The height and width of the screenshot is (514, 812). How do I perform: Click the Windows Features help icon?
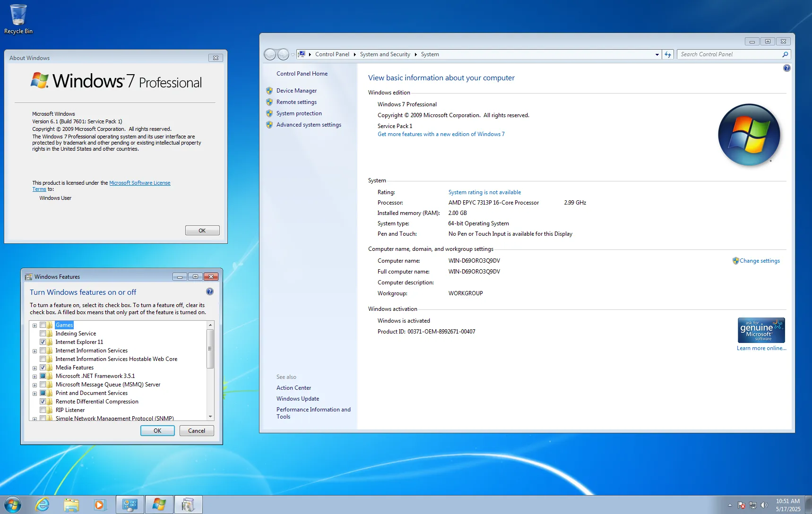210,291
